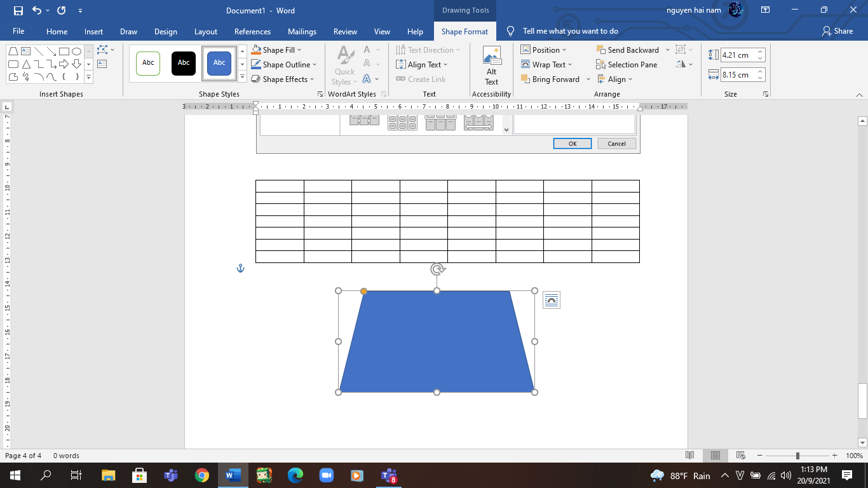Click the Cancel button in dialog

pyautogui.click(x=616, y=144)
